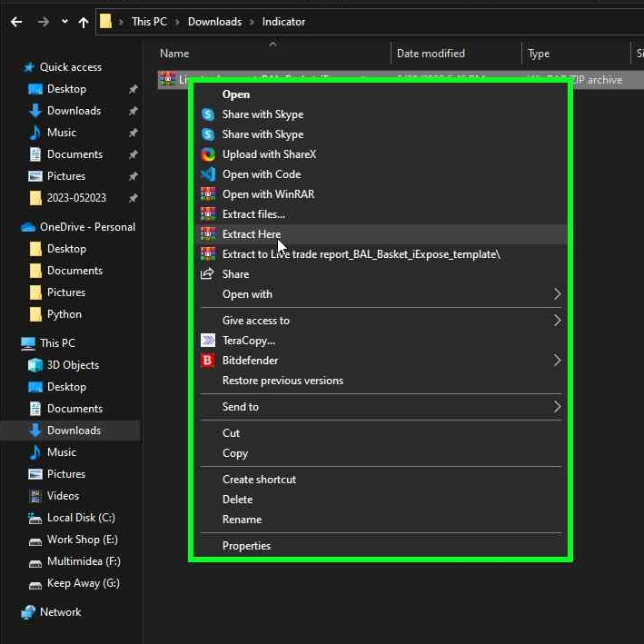Sort by the Type column header
This screenshot has height=644, width=644.
coord(539,54)
